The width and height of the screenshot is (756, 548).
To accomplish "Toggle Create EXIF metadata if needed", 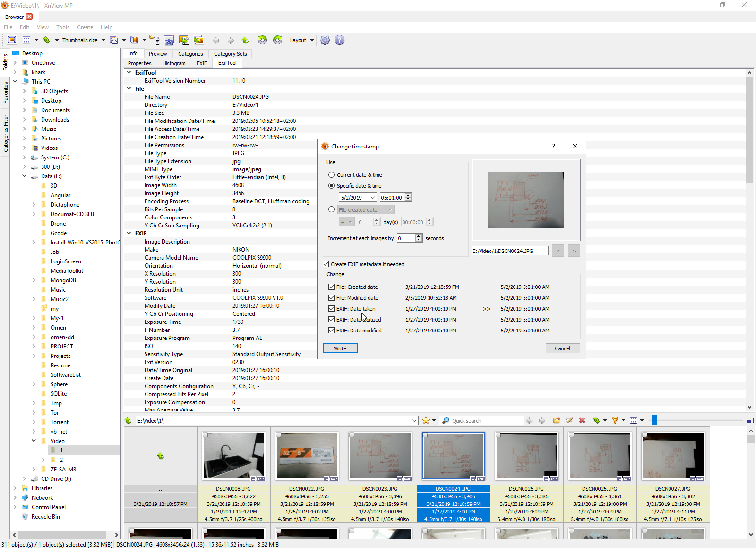I will pos(326,264).
